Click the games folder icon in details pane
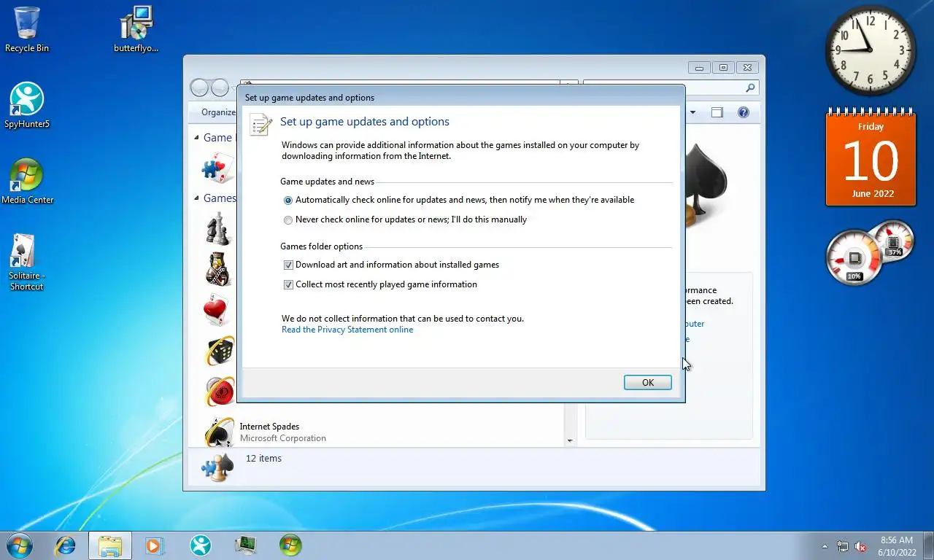 (x=217, y=467)
